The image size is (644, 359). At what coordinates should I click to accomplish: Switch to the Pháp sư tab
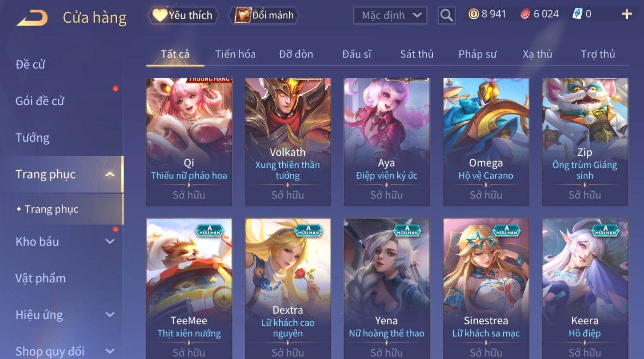click(477, 54)
